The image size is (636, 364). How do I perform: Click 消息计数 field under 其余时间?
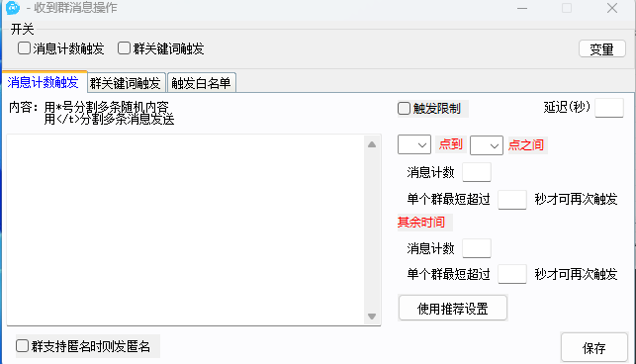coord(477,248)
